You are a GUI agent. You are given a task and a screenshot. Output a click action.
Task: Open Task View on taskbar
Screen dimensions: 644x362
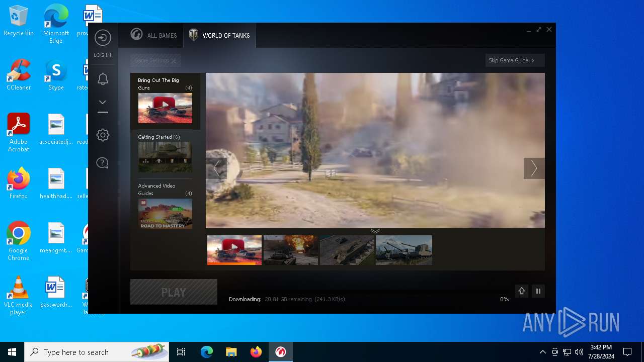point(181,352)
